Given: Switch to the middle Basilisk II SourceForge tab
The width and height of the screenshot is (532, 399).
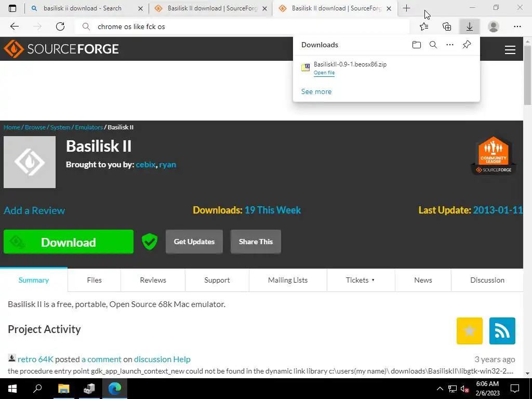Looking at the screenshot, I should [211, 8].
